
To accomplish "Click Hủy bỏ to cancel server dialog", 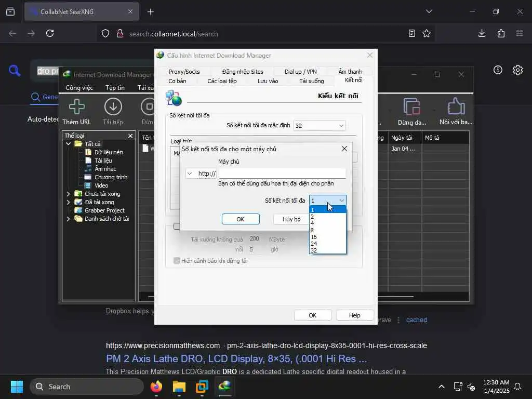I will 291,219.
